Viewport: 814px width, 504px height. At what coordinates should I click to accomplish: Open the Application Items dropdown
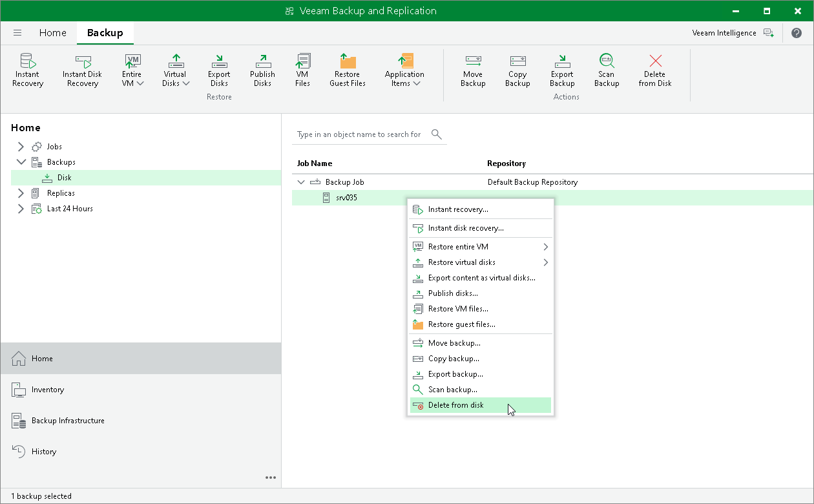(404, 70)
